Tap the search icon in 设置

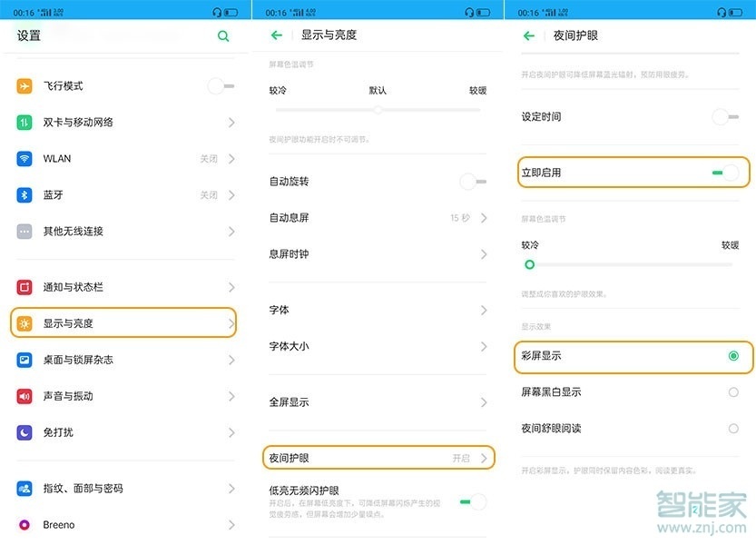click(x=223, y=35)
